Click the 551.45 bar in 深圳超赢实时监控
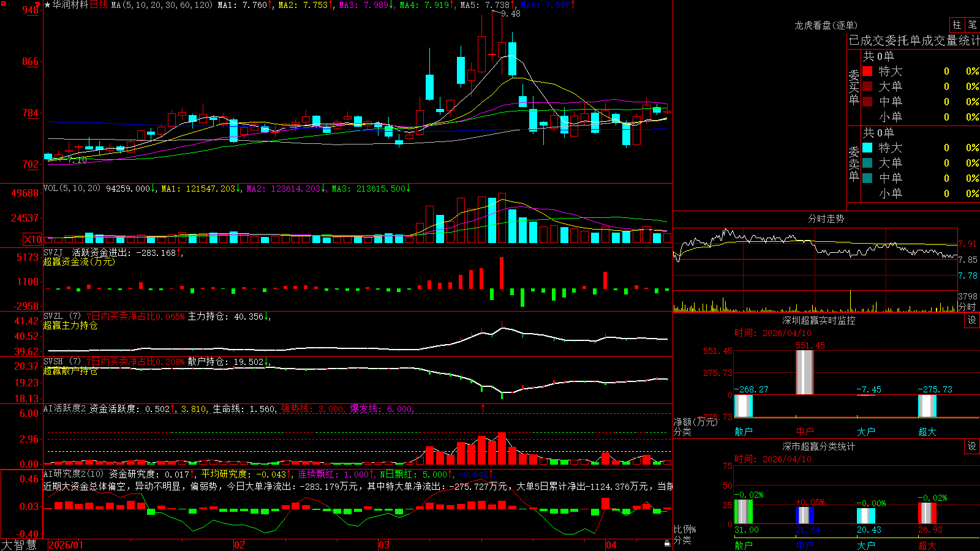Viewport: 980px width, 551px height. click(x=805, y=372)
